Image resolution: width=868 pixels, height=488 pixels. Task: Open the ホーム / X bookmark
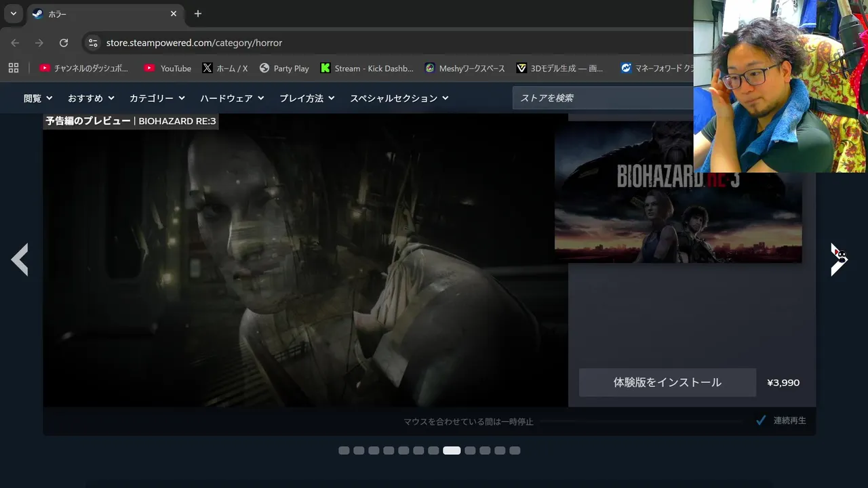coord(225,68)
